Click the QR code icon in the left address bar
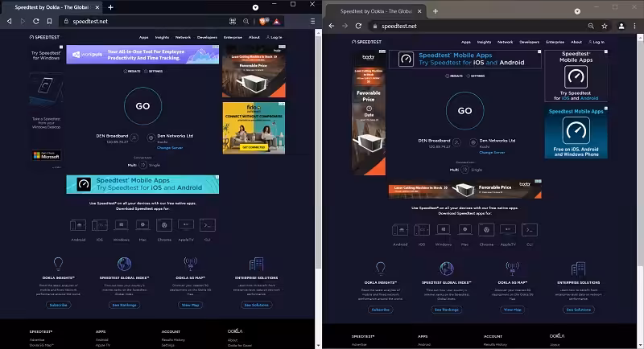 tap(233, 22)
